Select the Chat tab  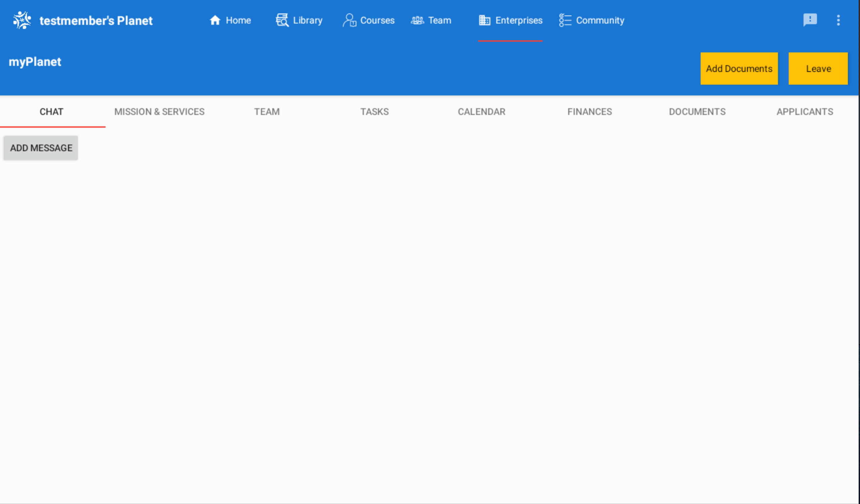coord(51,112)
